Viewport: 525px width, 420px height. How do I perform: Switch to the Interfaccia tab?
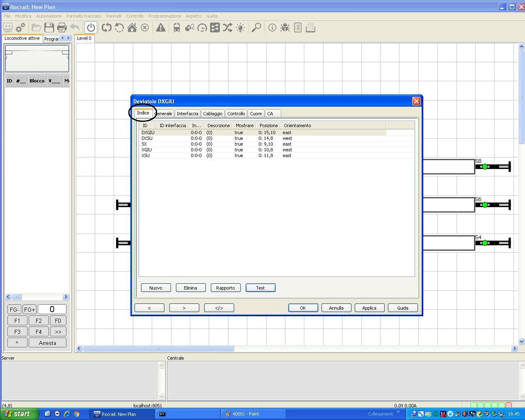(187, 114)
